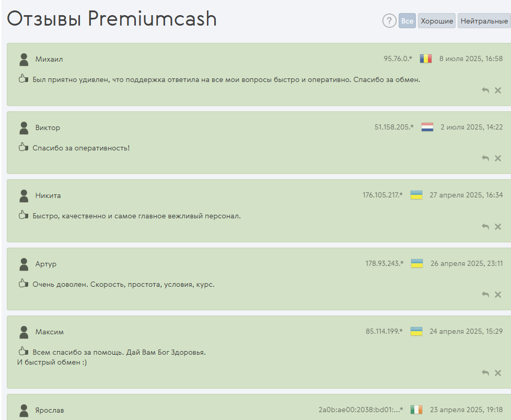
Task: Click the IP address "95.76.0.*"
Action: coord(398,59)
